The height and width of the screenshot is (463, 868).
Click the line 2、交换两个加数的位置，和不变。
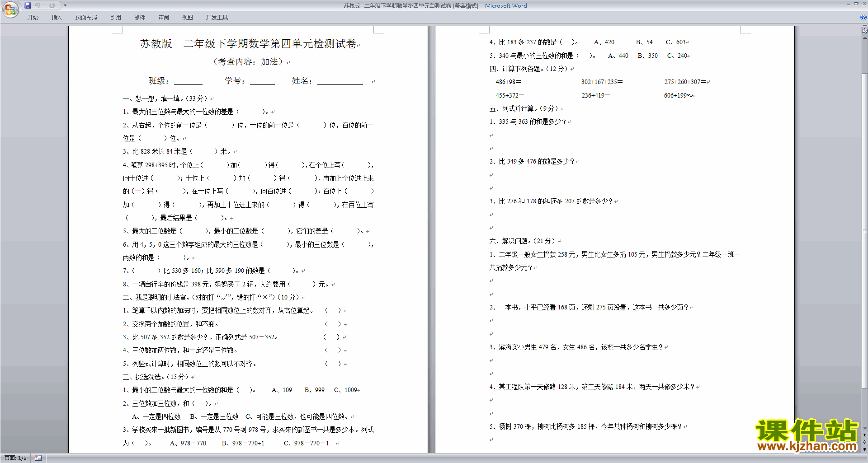[170, 324]
